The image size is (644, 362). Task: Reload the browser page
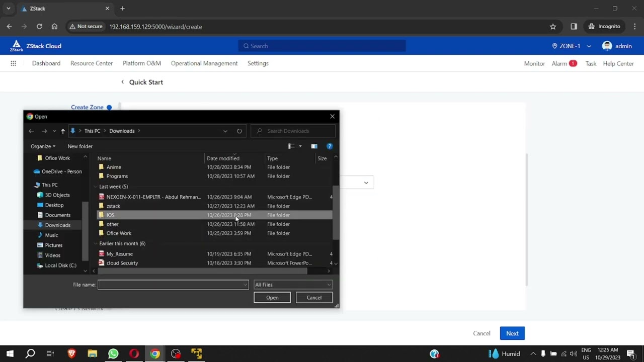pos(39,26)
